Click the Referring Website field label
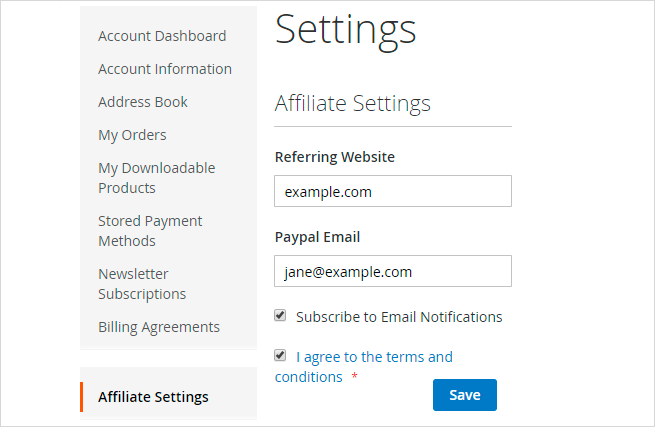The image size is (655, 427). pos(334,157)
